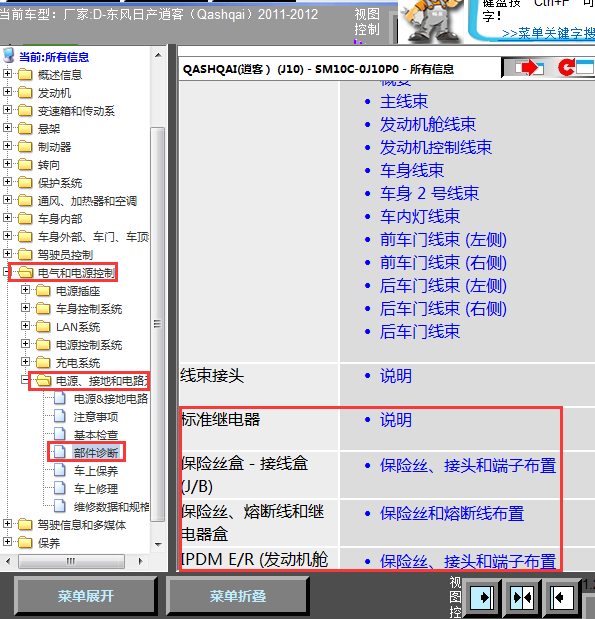Click the 菜单展开 button

(x=86, y=596)
